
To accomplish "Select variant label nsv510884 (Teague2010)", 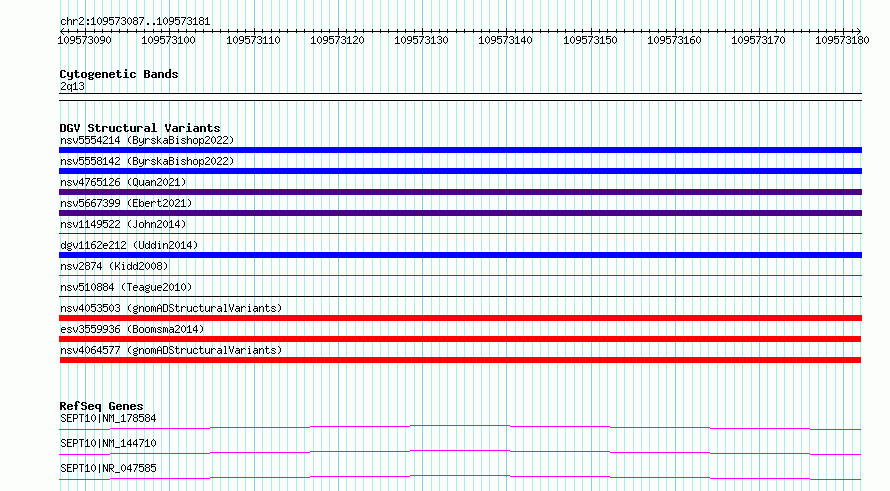I will point(126,287).
